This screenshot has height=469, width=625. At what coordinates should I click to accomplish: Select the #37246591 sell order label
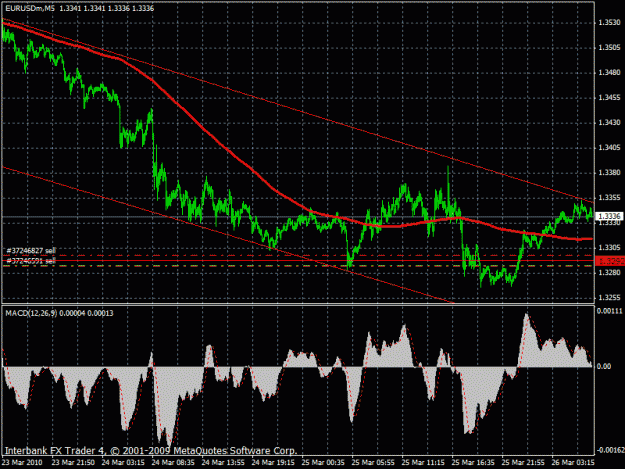pos(31,261)
